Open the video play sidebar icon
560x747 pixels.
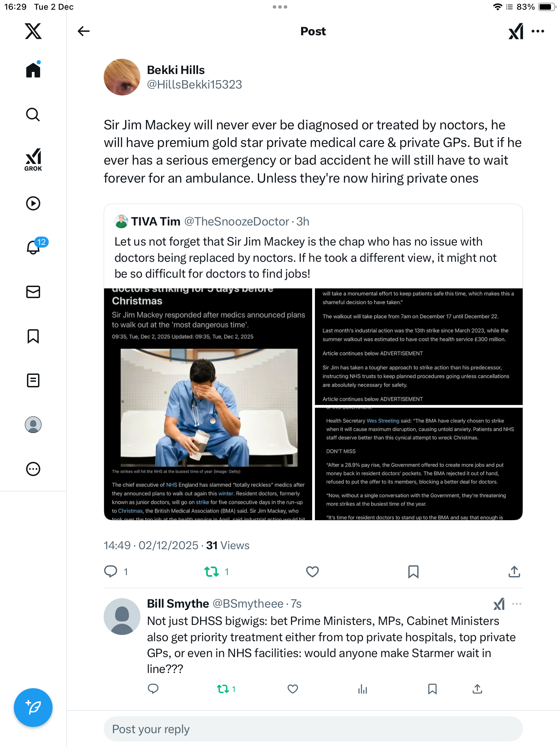(33, 203)
